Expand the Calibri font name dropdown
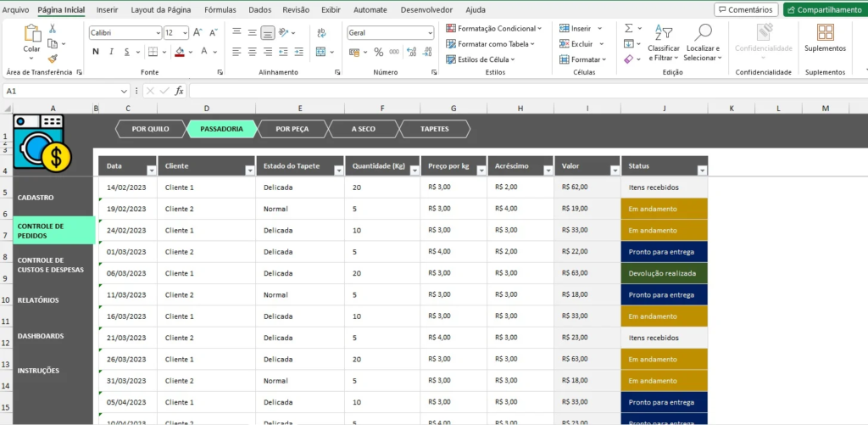Viewport: 868px width, 425px height. tap(158, 32)
